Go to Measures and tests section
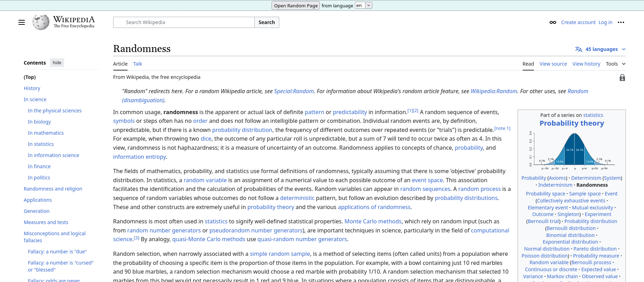The height and width of the screenshot is (282, 644). tap(46, 222)
